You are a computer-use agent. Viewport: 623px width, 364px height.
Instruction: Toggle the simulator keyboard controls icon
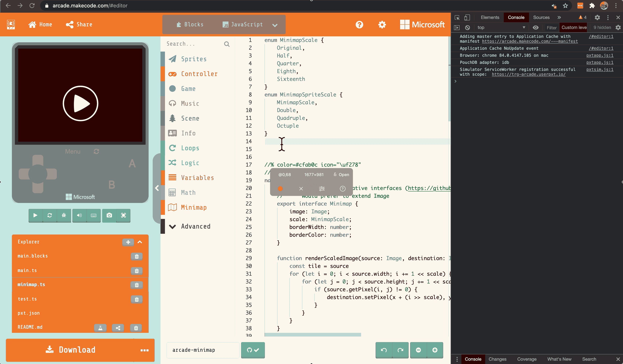[93, 215]
